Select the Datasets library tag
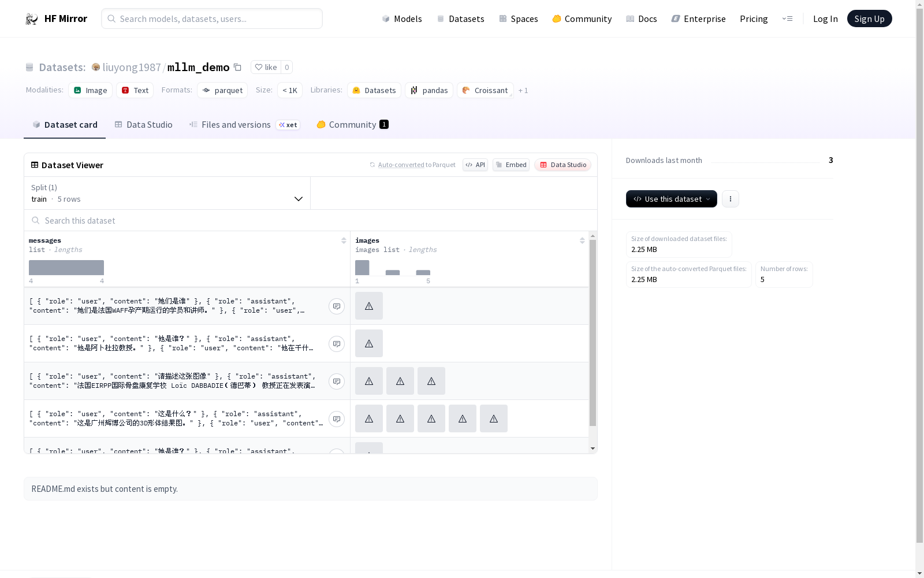The image size is (924, 578). [374, 90]
